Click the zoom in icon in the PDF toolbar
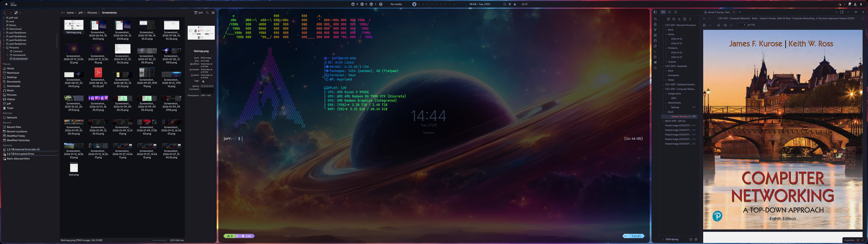The height and width of the screenshot is (244, 868). 725,25
